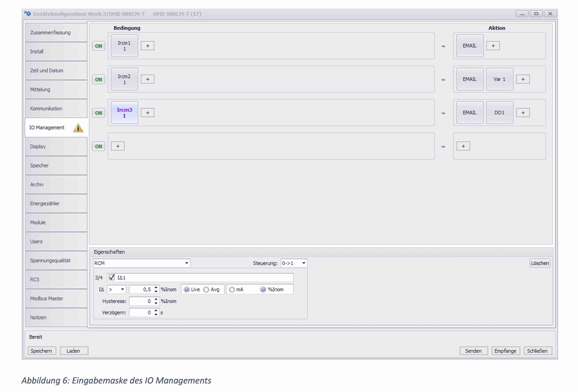This screenshot has height=392, width=578.
Task: Add an action after EMAIL in first row
Action: tap(493, 46)
